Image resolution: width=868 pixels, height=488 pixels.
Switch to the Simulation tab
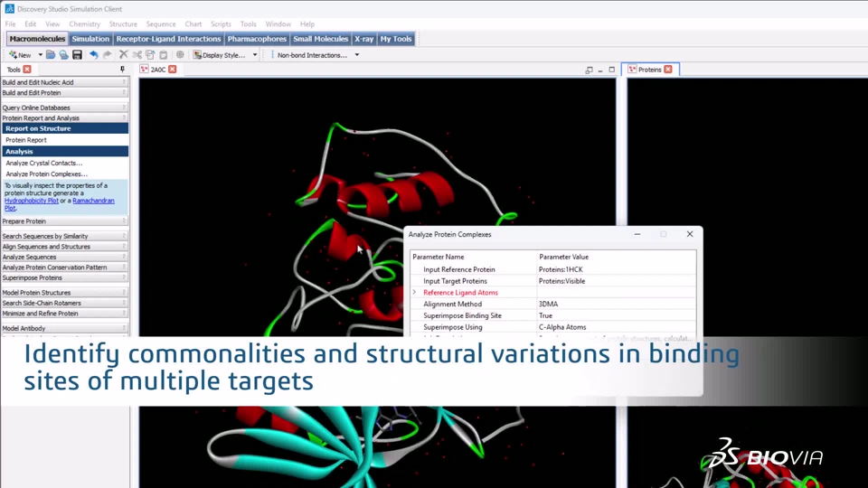[x=90, y=39]
